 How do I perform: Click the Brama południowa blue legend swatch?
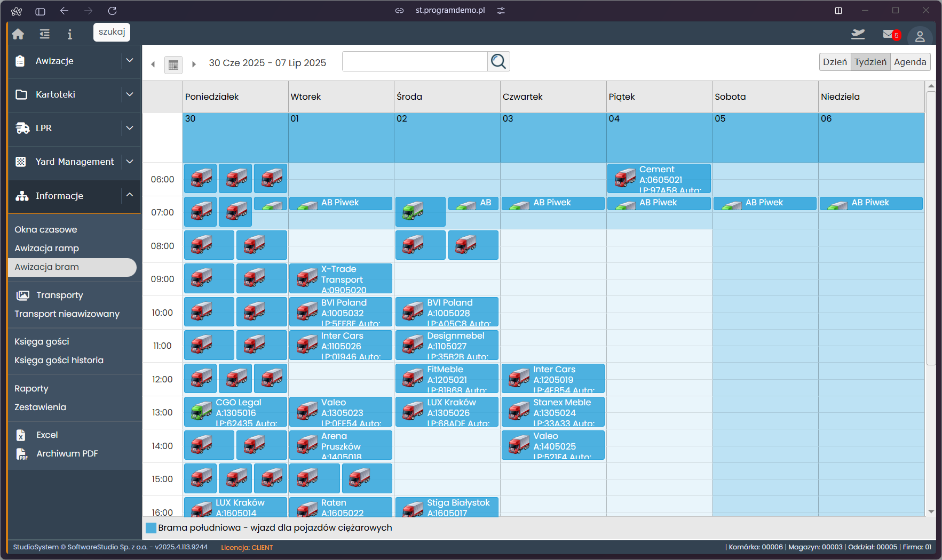[151, 528]
